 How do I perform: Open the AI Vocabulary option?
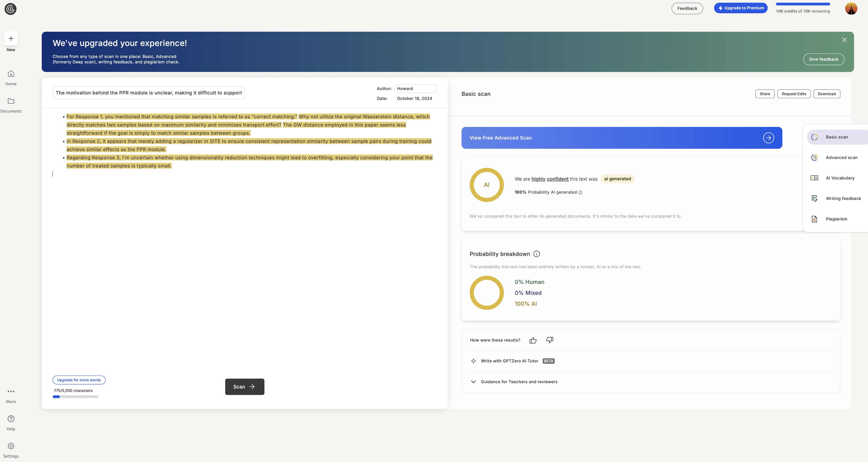840,178
